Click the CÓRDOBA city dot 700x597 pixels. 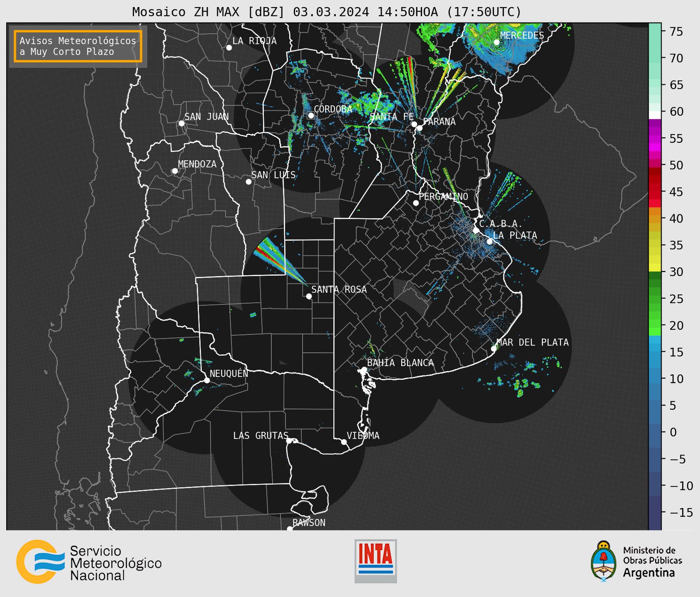tap(311, 115)
